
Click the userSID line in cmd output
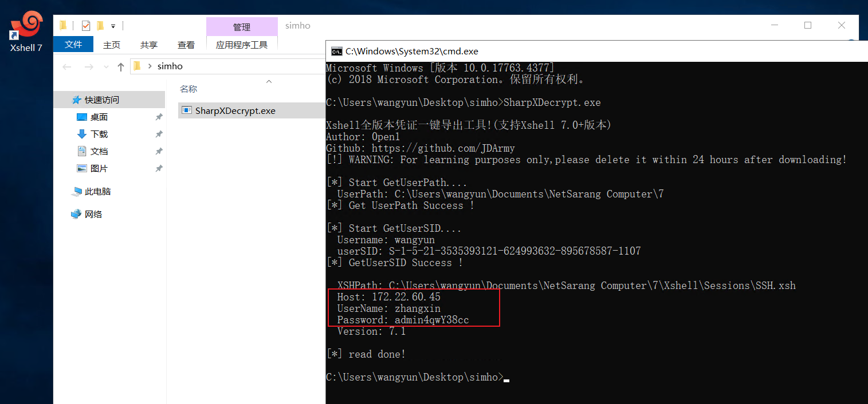pyautogui.click(x=489, y=251)
